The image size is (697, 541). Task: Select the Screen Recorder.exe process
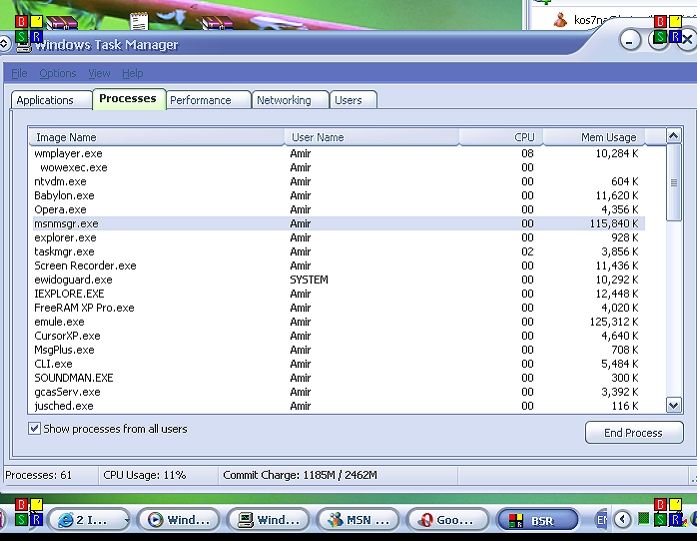(x=339, y=266)
